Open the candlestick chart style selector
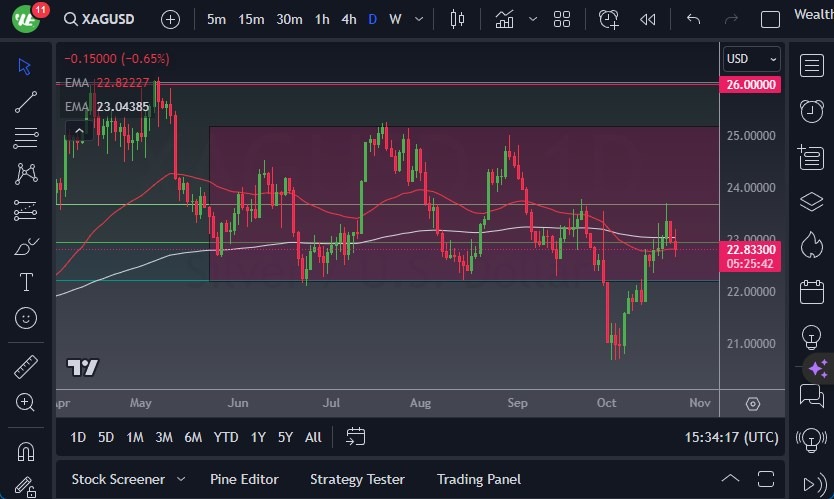 [x=458, y=19]
